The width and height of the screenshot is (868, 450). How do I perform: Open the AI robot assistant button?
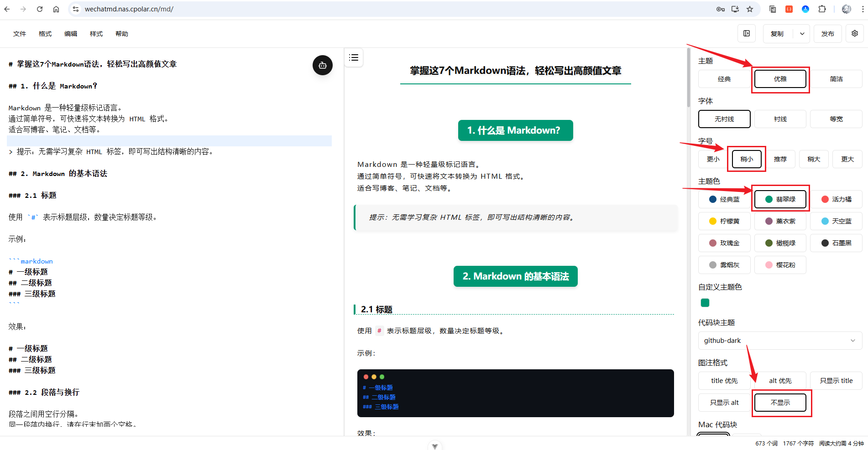pyautogui.click(x=323, y=65)
